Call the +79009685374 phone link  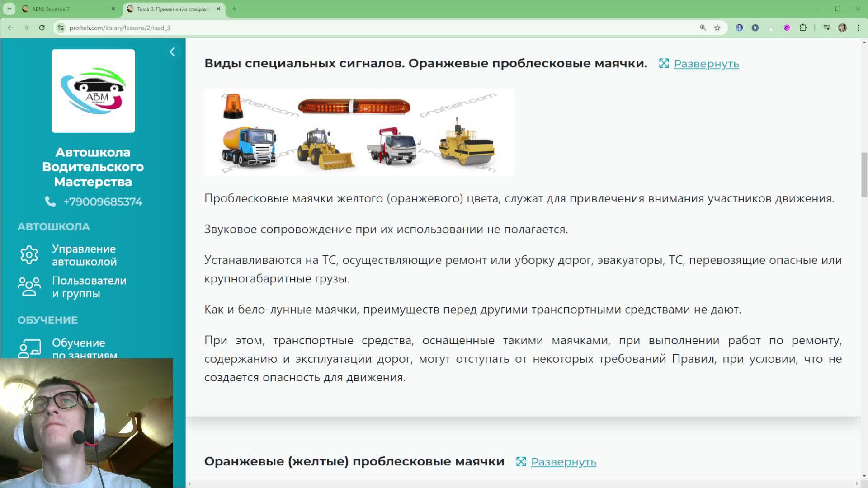point(103,202)
